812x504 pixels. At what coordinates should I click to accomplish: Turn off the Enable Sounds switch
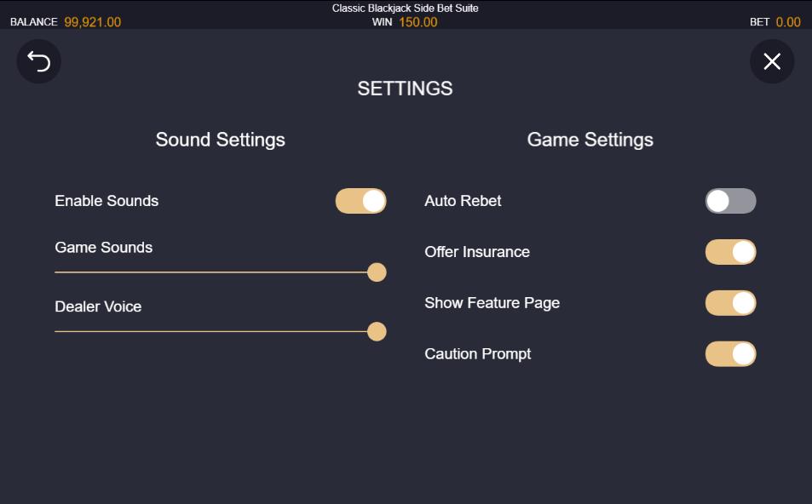coord(361,201)
